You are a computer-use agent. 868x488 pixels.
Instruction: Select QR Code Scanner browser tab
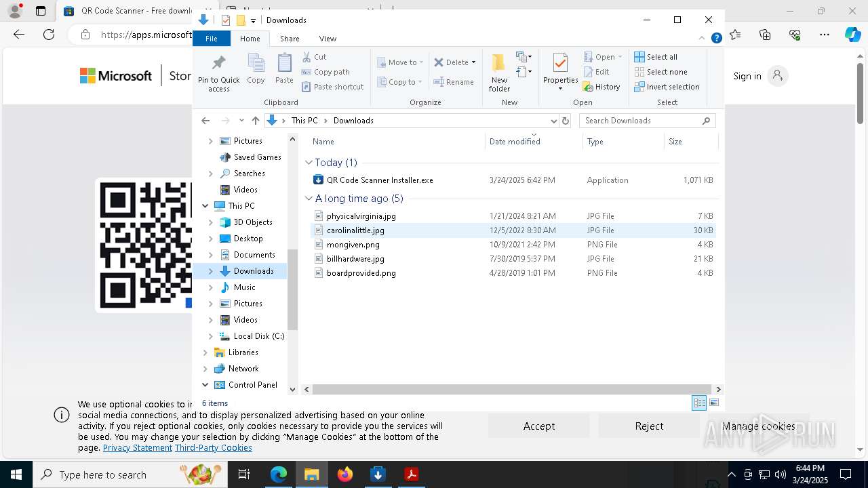pos(127,11)
